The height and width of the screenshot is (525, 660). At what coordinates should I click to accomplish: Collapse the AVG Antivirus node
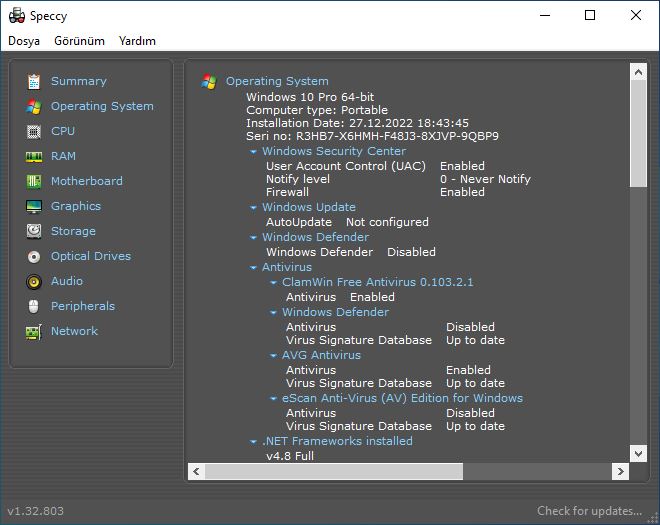tap(273, 355)
